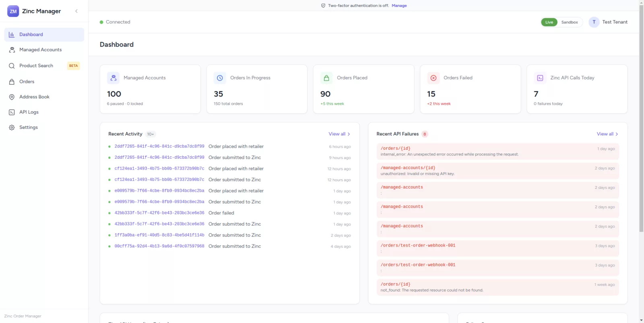644x323 pixels.
Task: Click the View all chevron in Recent API Failures
Action: [617, 134]
